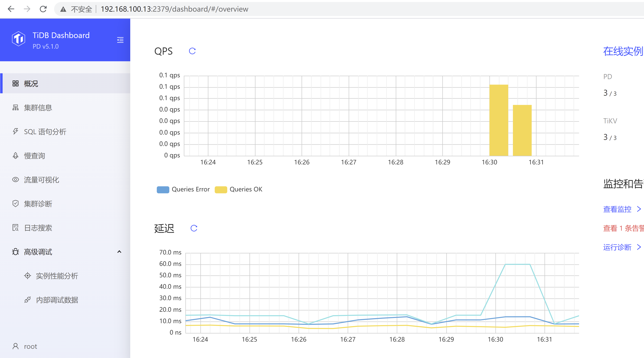The image size is (644, 358).
Task: Refresh the 延迟 latency chart
Action: (194, 228)
